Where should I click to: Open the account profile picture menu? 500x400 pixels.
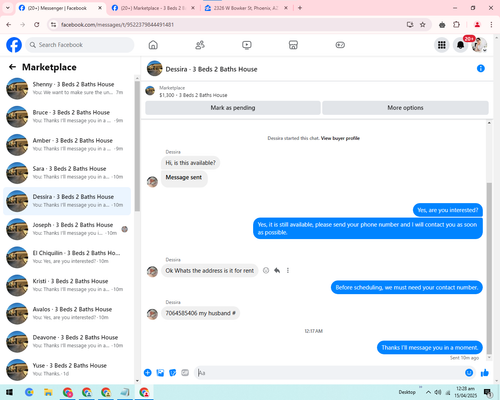coord(479,45)
